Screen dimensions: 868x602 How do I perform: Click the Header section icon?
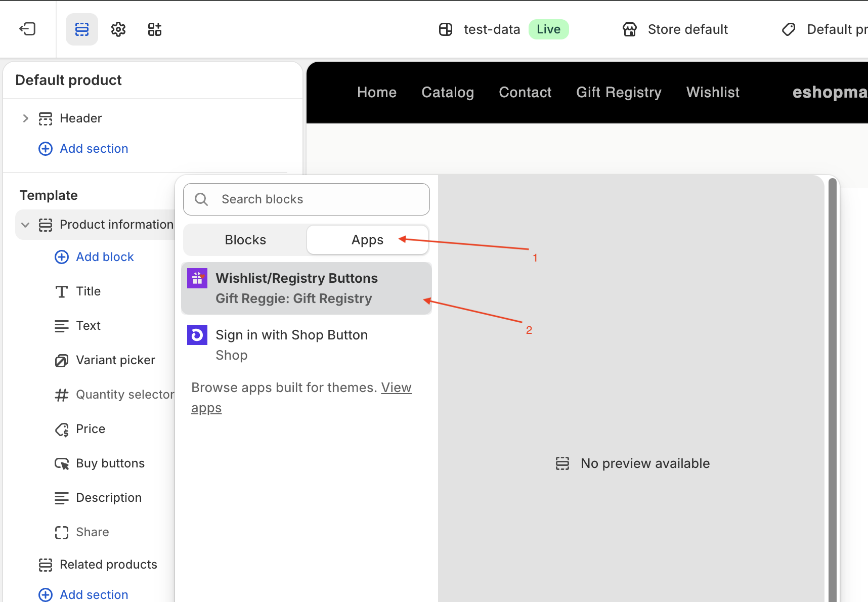click(x=46, y=118)
